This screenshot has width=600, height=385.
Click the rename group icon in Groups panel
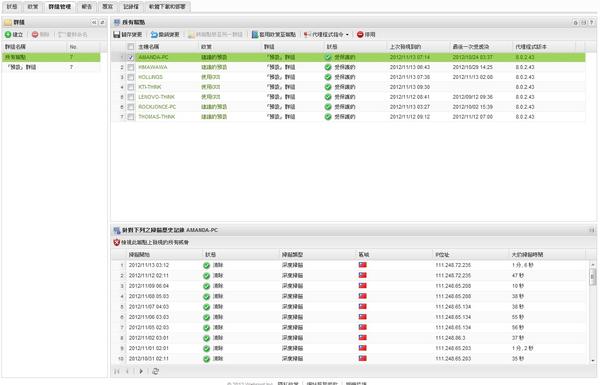tap(62, 35)
